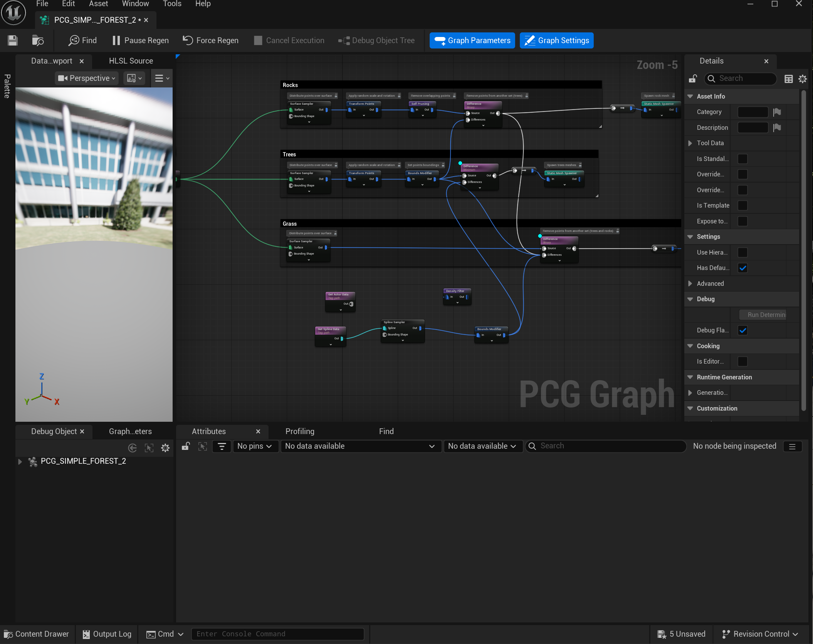This screenshot has height=644, width=813.
Task: Toggle the Debug Flag checkbox
Action: [742, 330]
